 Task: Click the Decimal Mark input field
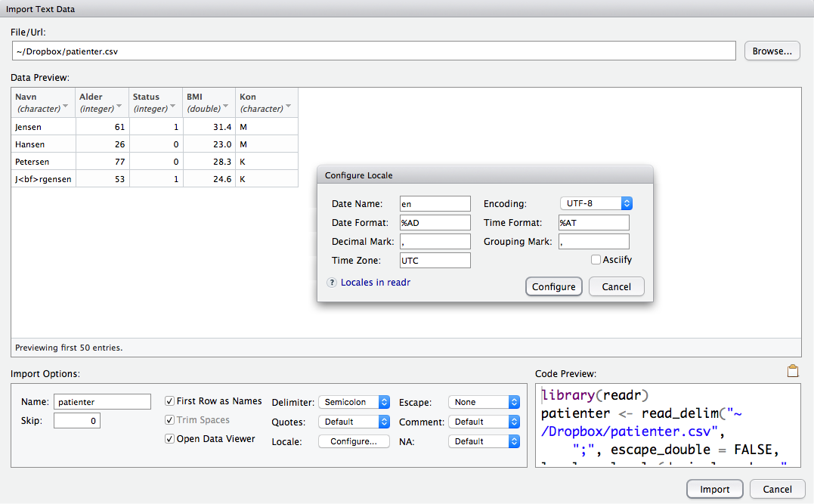point(435,242)
